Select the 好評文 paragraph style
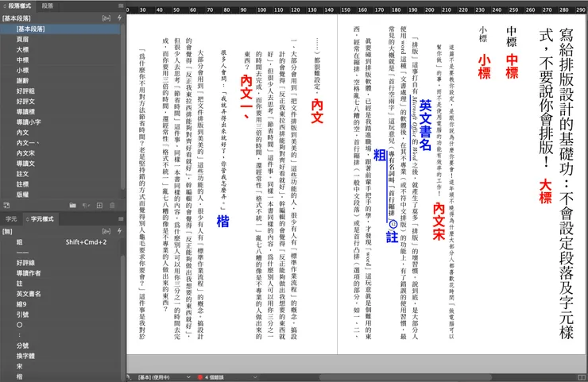The image size is (588, 382). pyautogui.click(x=60, y=101)
